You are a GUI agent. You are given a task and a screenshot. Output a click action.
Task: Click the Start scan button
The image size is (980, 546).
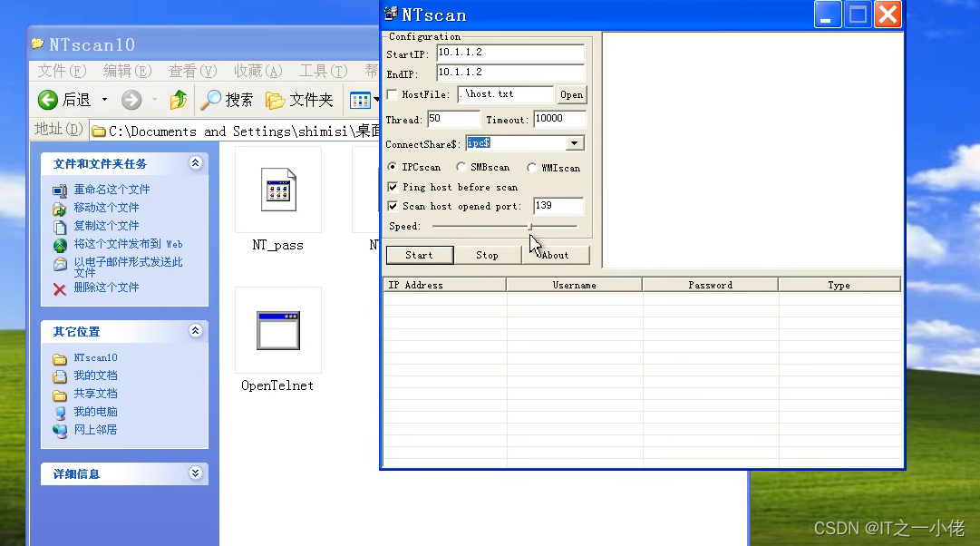(x=420, y=255)
